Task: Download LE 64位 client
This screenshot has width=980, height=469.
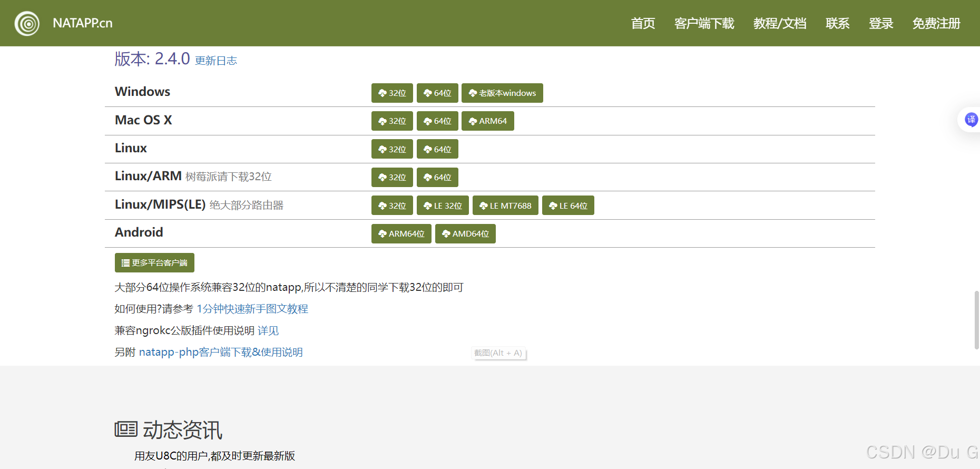Action: tap(568, 206)
